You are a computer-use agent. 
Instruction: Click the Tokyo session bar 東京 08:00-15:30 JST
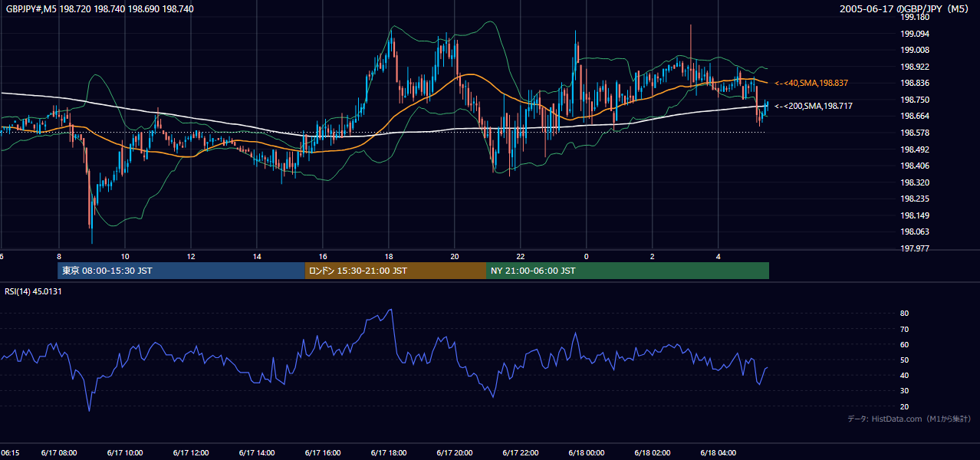(x=182, y=271)
